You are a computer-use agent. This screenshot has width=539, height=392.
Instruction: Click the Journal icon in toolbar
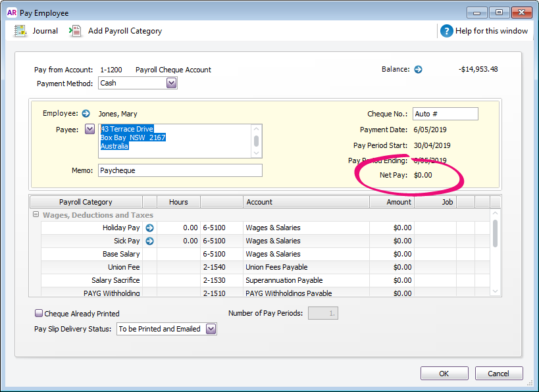pos(20,31)
